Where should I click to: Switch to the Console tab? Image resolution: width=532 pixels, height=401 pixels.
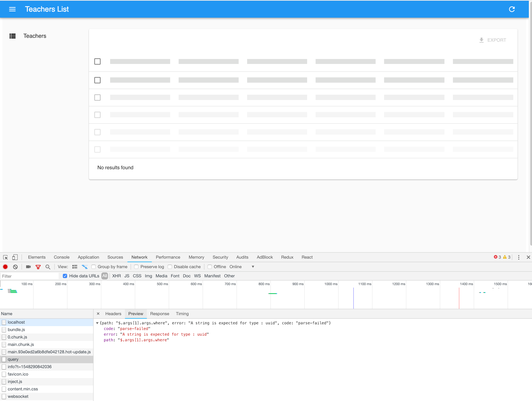coord(62,257)
